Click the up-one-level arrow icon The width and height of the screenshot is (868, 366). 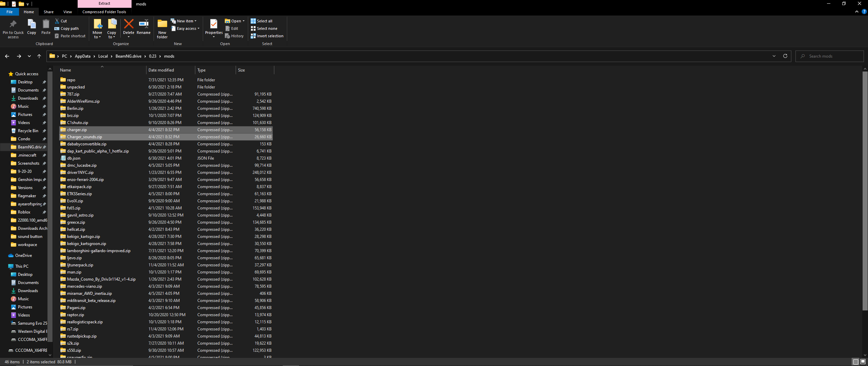39,56
